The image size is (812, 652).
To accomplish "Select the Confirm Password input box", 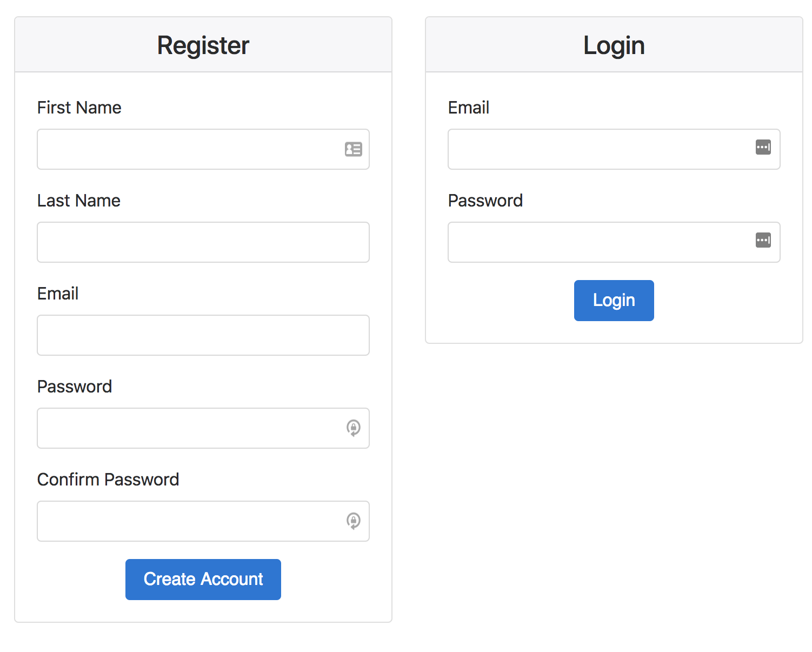I will pyautogui.click(x=203, y=521).
